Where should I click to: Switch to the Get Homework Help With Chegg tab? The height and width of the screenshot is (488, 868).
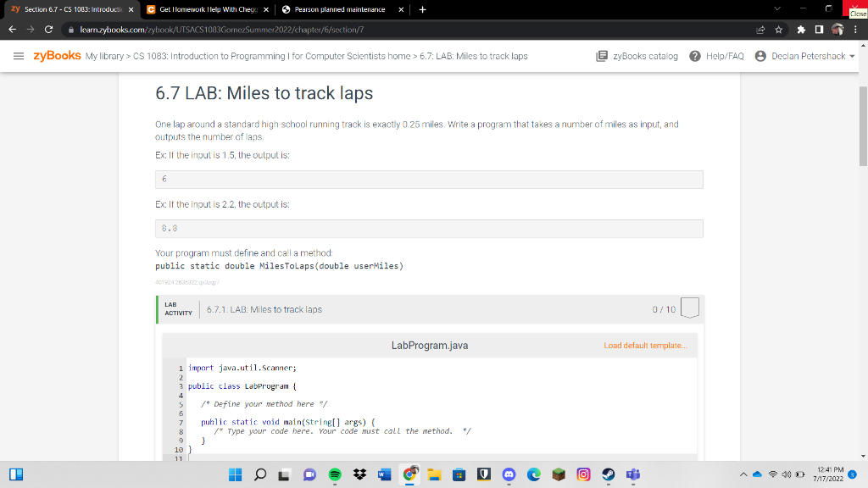pyautogui.click(x=203, y=10)
